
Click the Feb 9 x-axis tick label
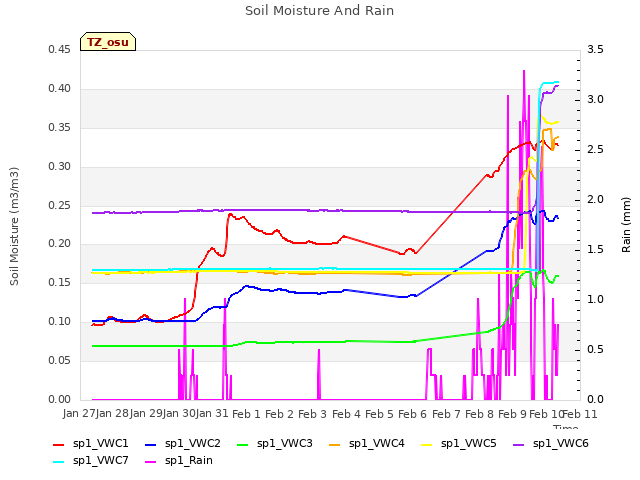[x=513, y=414]
